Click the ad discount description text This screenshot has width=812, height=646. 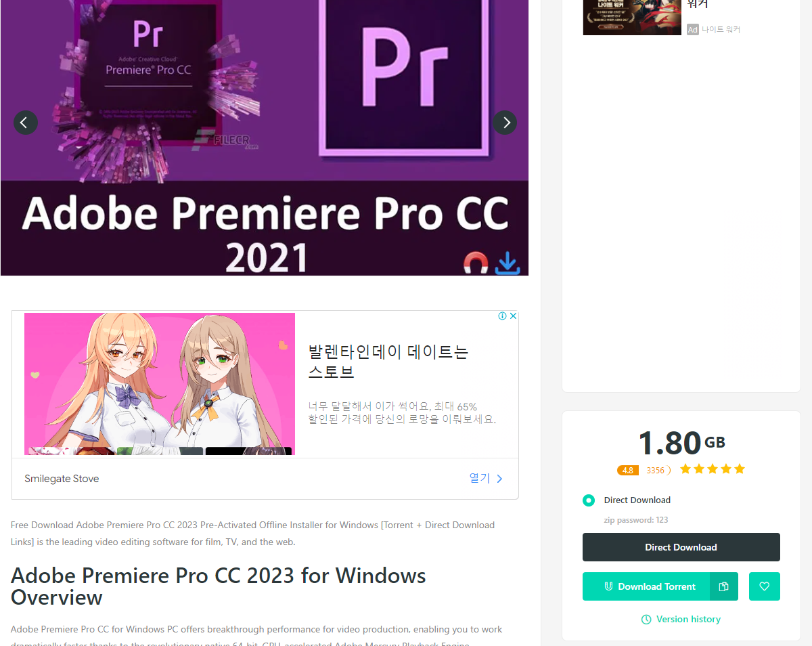click(402, 413)
